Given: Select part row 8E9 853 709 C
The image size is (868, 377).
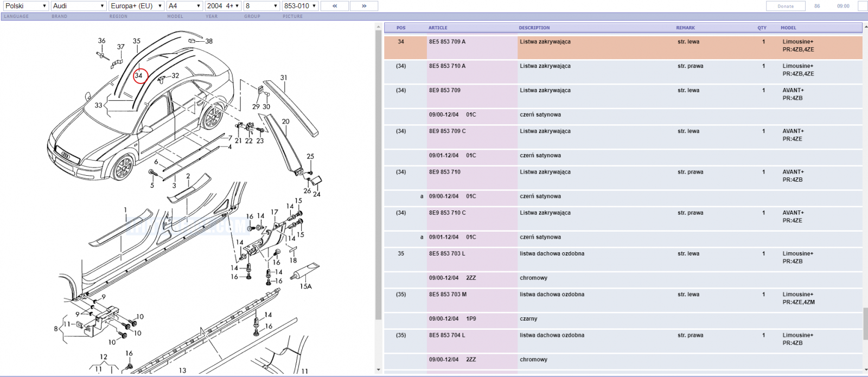Looking at the screenshot, I should [623, 135].
